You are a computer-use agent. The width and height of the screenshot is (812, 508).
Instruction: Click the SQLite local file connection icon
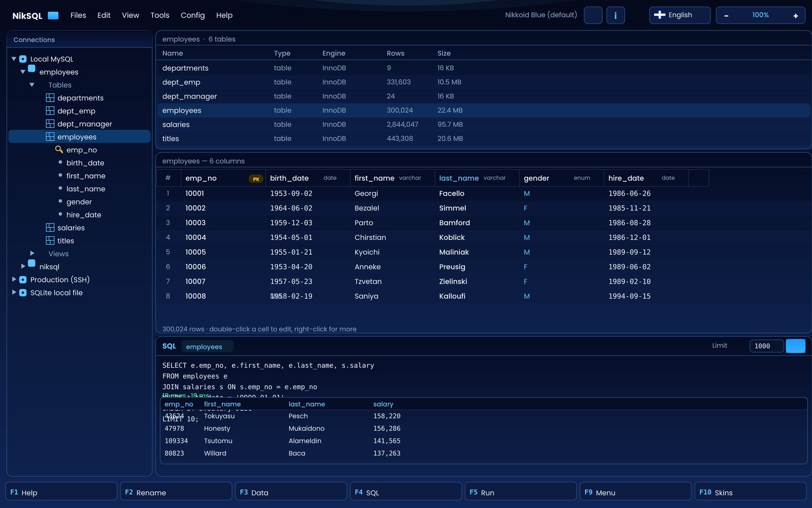(x=23, y=293)
